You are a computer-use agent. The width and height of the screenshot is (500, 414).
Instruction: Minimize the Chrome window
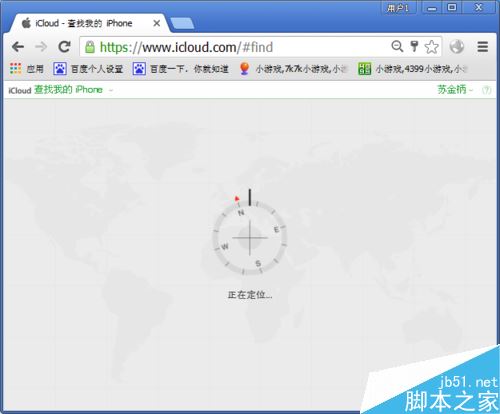click(x=432, y=8)
